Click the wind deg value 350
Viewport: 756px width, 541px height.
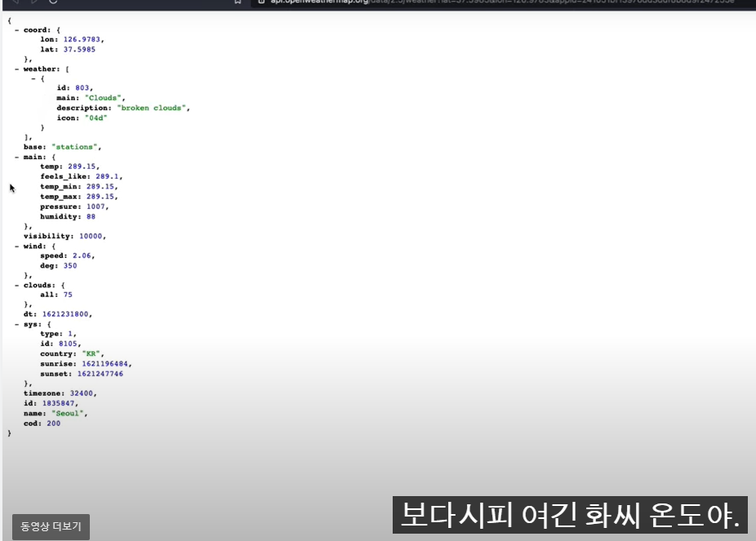(x=70, y=266)
